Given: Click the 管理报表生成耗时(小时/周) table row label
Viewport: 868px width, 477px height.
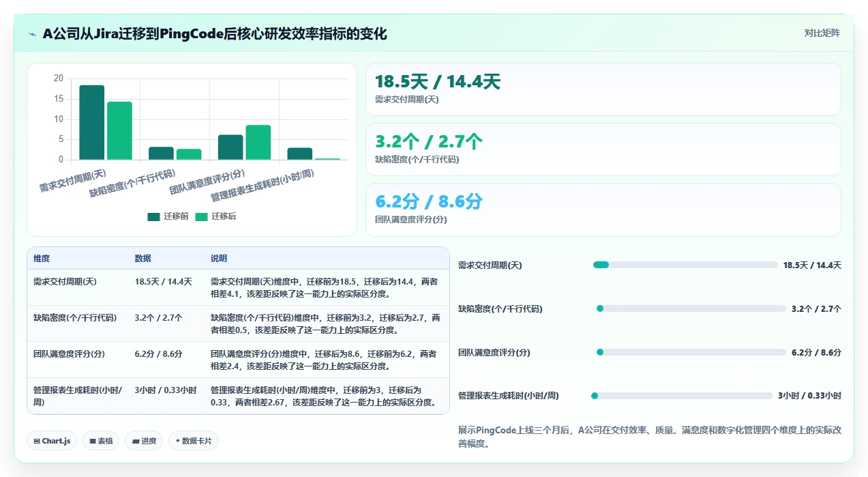Looking at the screenshot, I should tap(78, 396).
